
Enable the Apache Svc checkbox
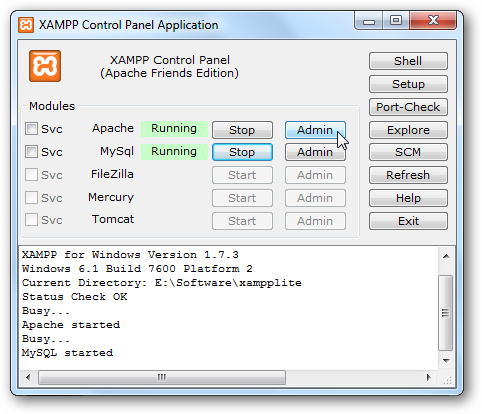coord(31,129)
